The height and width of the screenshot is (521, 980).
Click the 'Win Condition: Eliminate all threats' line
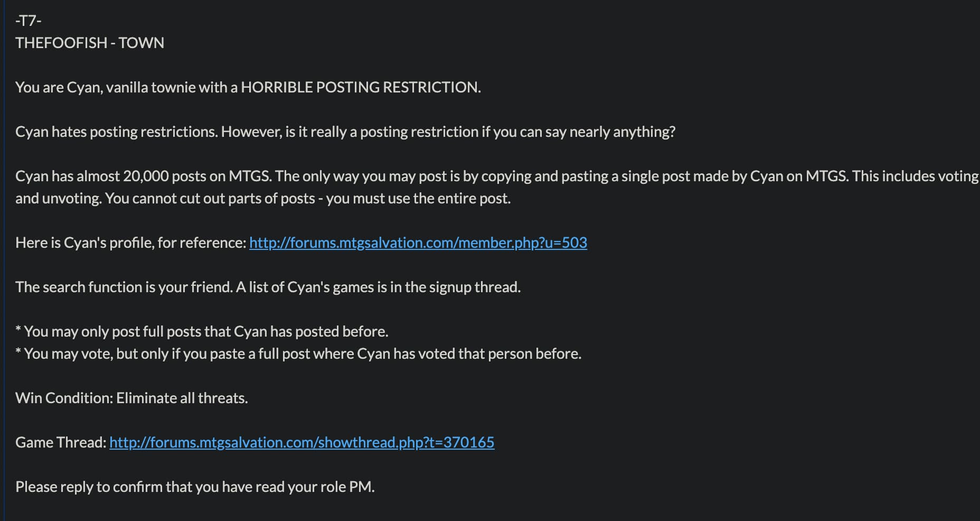pyautogui.click(x=131, y=398)
